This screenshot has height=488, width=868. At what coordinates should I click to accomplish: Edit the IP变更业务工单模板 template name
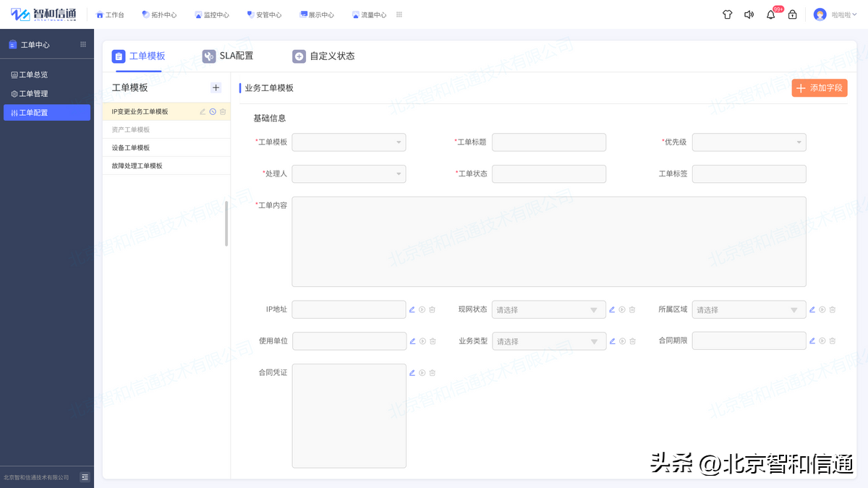(x=203, y=111)
